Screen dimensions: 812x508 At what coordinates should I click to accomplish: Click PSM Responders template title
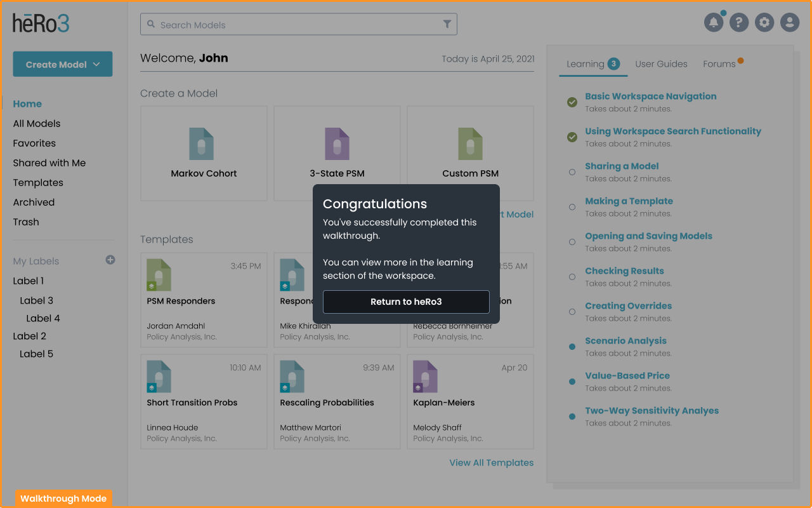click(x=181, y=301)
